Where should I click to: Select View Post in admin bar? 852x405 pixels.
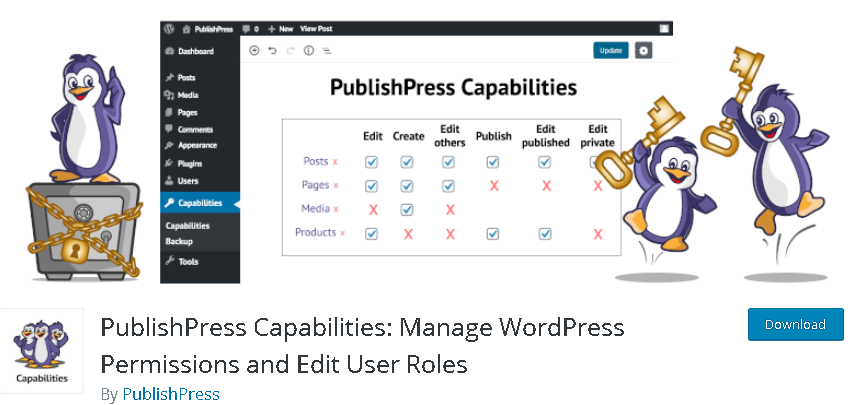(x=316, y=29)
